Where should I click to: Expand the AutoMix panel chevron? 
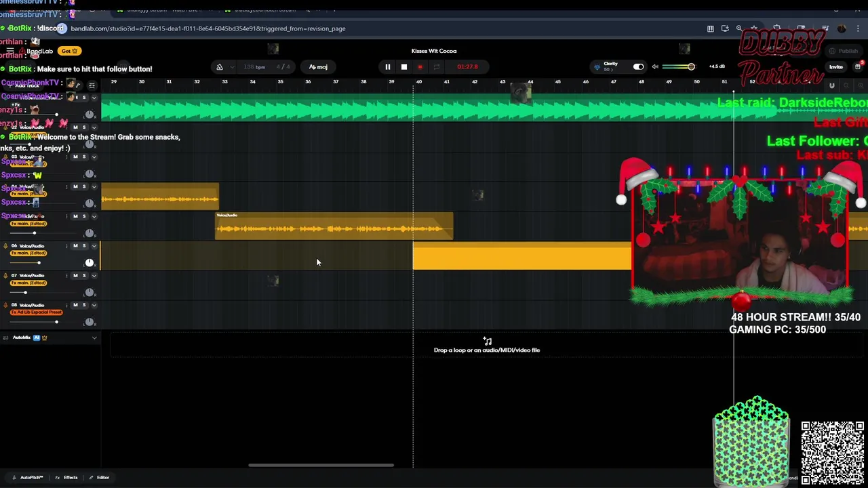(x=94, y=338)
